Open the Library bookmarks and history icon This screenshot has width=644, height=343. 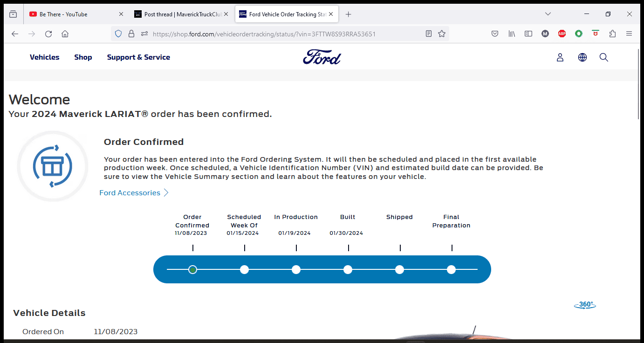512,34
